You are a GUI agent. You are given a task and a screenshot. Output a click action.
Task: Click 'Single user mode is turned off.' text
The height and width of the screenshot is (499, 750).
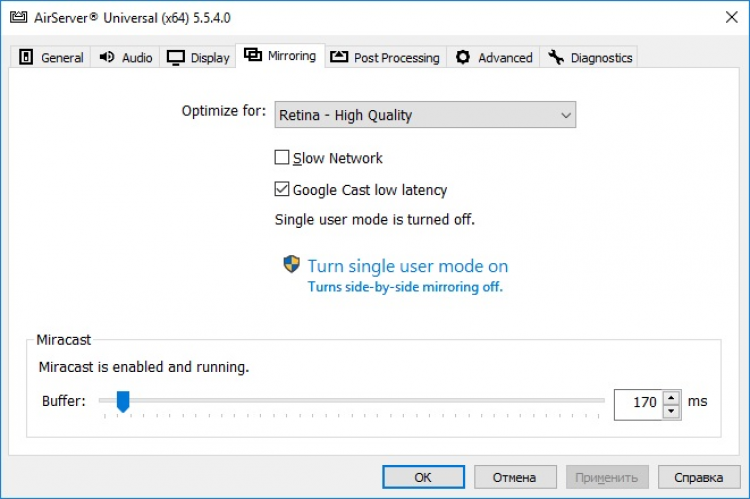(375, 220)
